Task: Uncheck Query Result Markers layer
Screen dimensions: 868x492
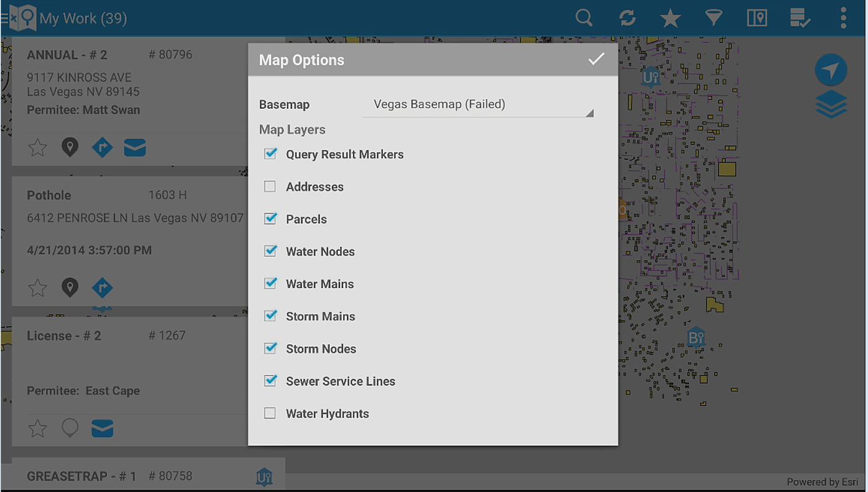Action: (270, 154)
